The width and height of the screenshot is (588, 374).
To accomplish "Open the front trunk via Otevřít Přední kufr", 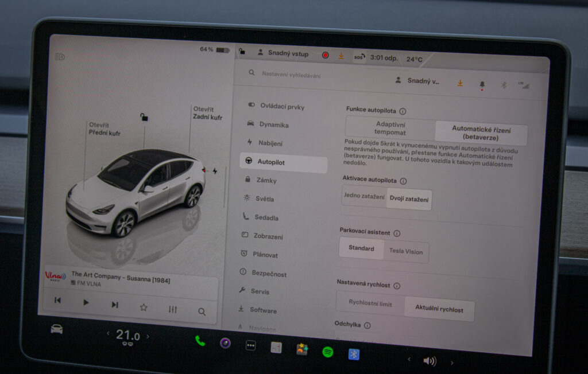I will [104, 129].
